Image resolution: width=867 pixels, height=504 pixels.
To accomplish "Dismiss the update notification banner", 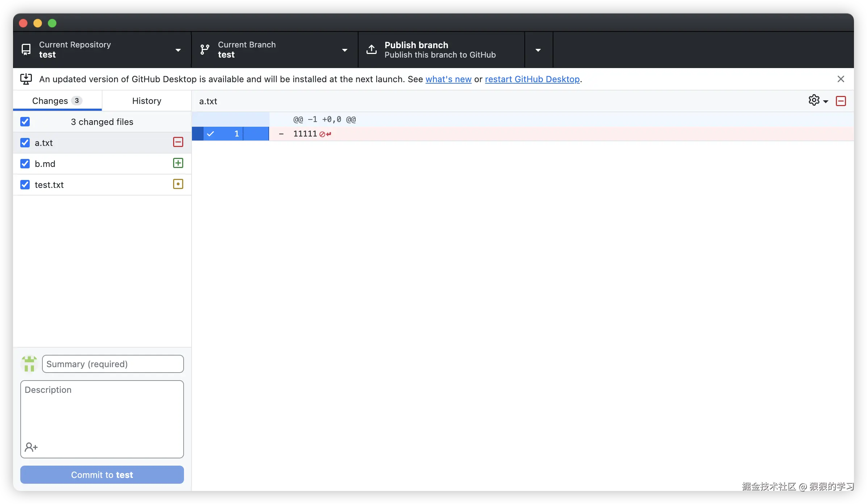I will point(841,79).
